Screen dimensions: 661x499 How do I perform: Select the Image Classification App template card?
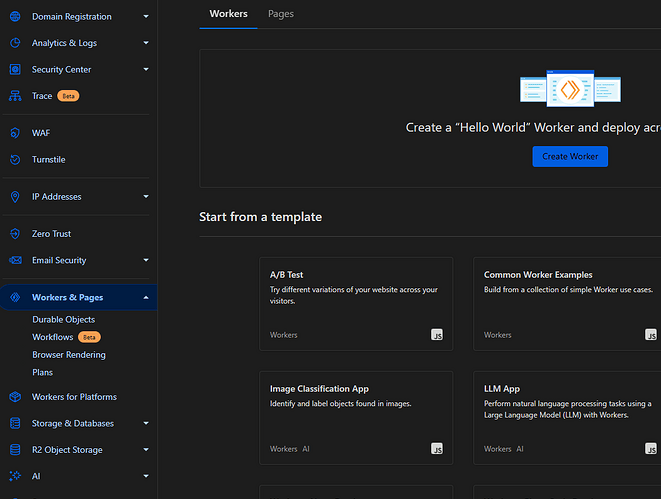pyautogui.click(x=356, y=418)
